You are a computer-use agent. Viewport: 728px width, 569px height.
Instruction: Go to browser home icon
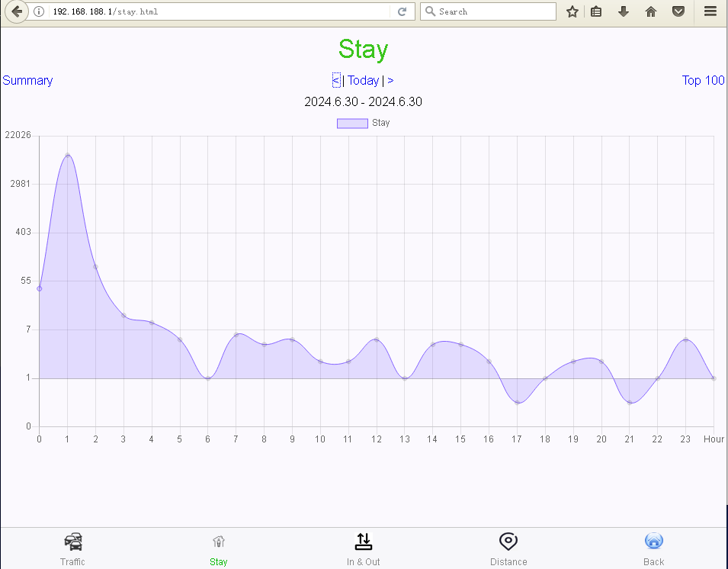pos(651,11)
